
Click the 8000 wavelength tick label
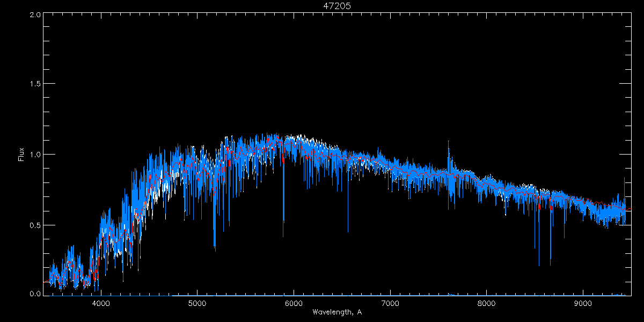point(487,304)
